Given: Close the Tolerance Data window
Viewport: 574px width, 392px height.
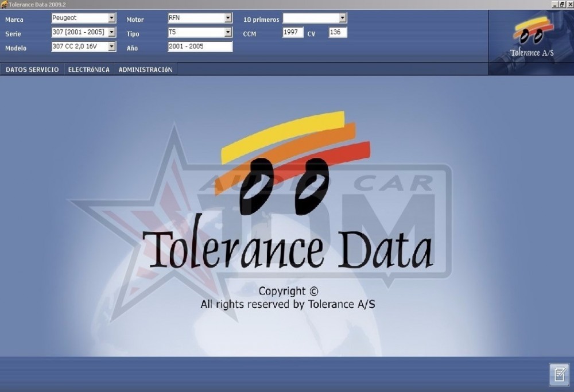Looking at the screenshot, I should (x=569, y=5).
